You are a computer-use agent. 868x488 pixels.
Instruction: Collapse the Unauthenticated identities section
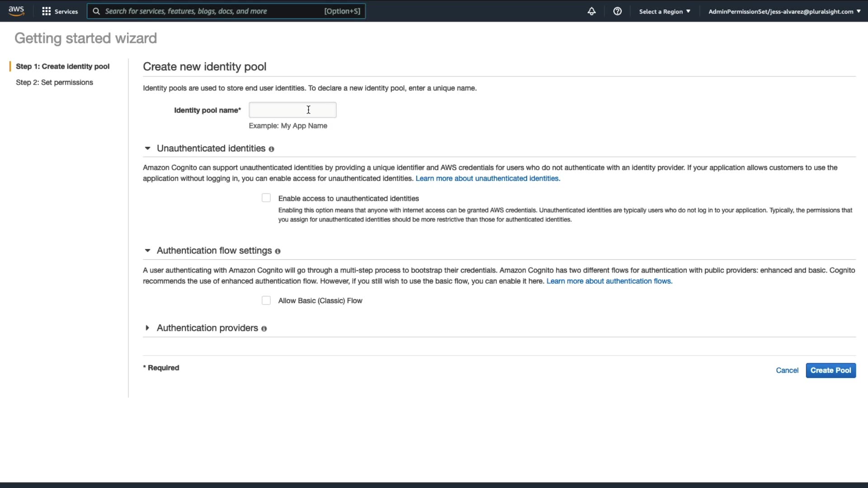click(147, 148)
